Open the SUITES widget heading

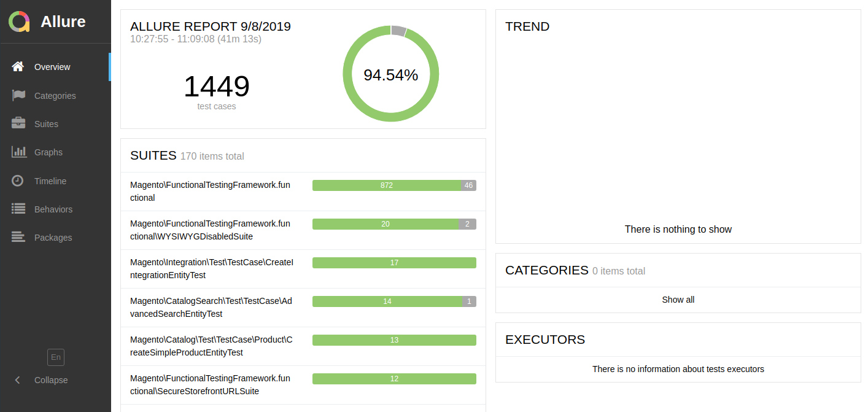coord(153,155)
